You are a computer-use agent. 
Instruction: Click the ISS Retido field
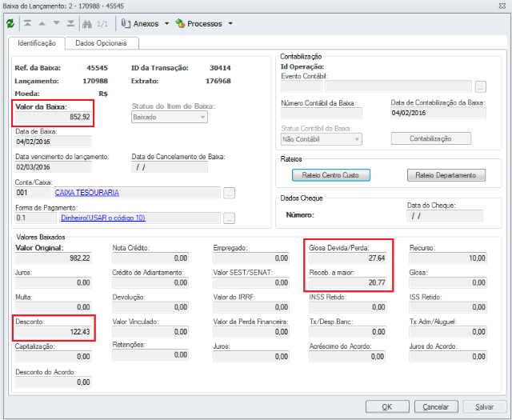448,307
